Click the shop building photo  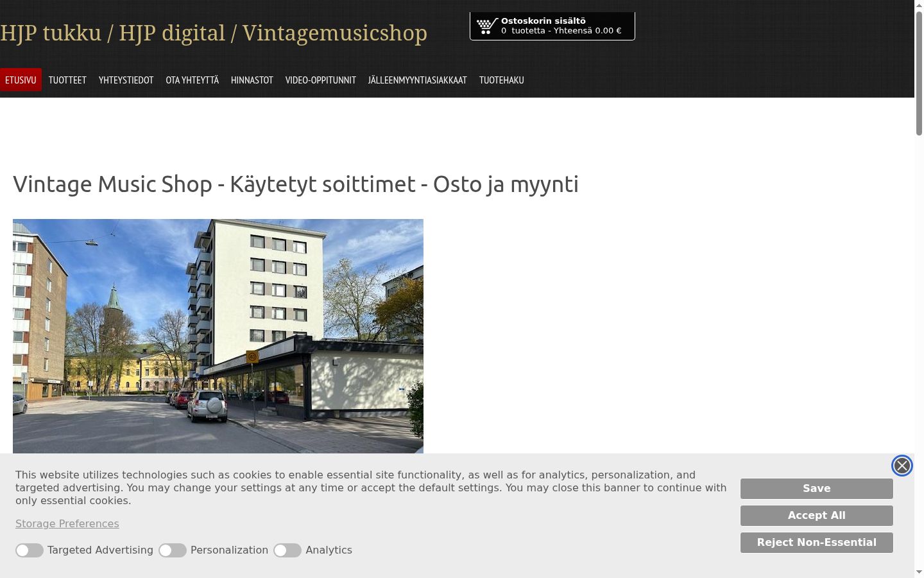pos(218,336)
